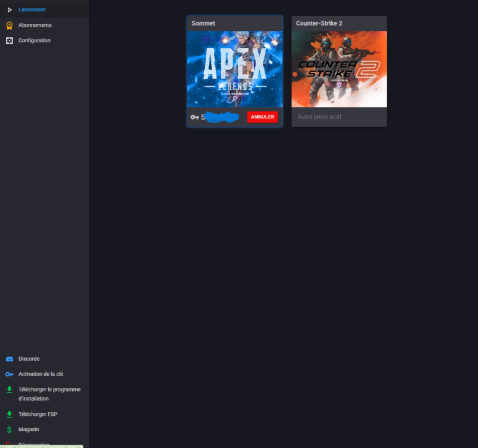Click the Abonnements badge icon
Image resolution: width=478 pixels, height=448 pixels.
point(9,25)
